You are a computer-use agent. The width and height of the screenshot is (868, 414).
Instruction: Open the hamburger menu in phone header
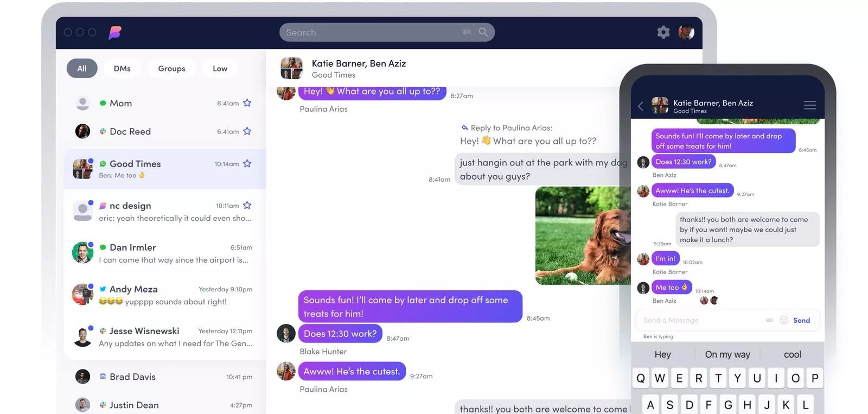tap(810, 105)
